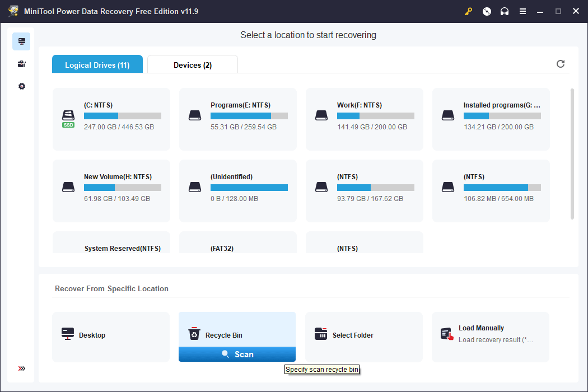Select New Volume(H: NTFS) label
The width and height of the screenshot is (588, 392).
coord(118,177)
